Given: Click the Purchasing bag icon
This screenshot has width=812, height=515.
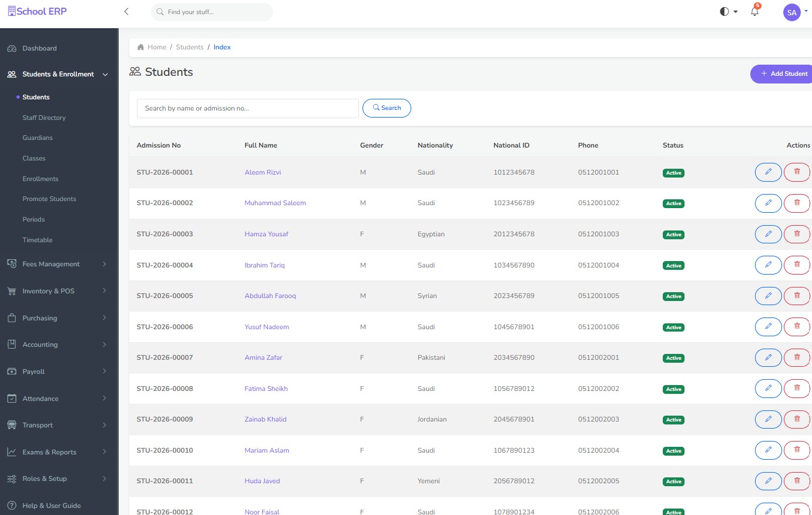Looking at the screenshot, I should 12,318.
